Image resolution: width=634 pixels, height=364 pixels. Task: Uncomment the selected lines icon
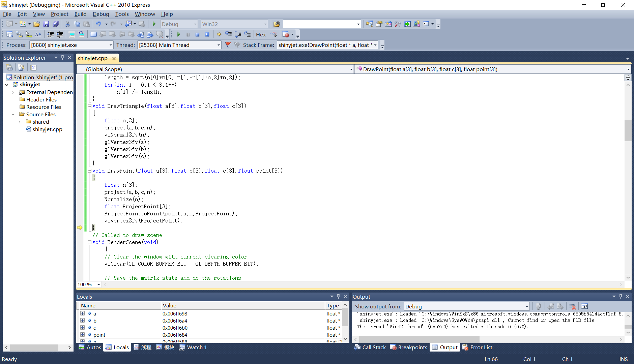[x=81, y=34]
